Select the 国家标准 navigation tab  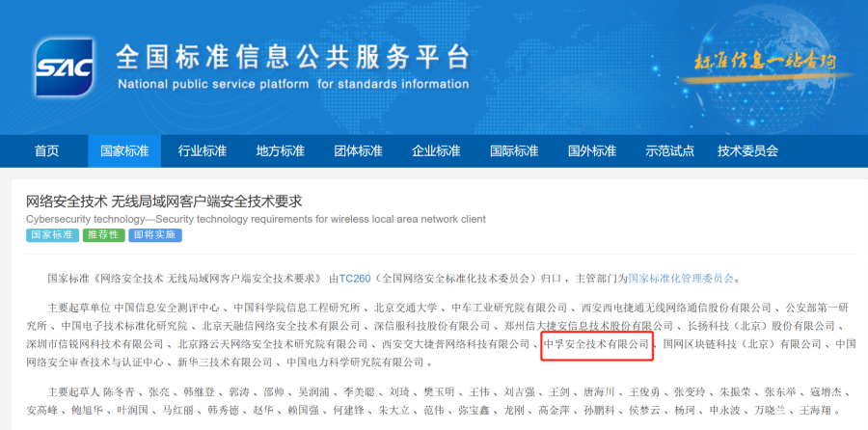pos(124,151)
